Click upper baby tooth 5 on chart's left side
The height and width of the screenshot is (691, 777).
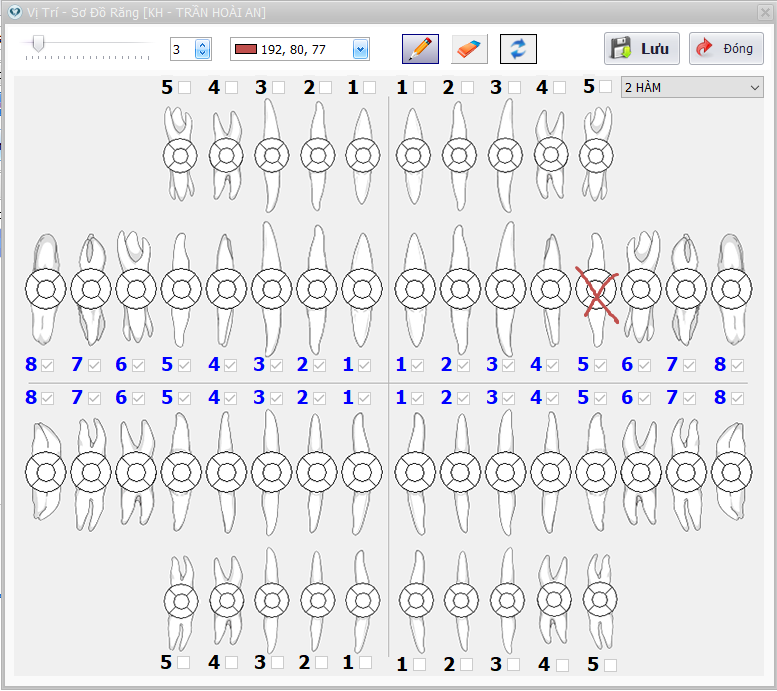pos(180,156)
